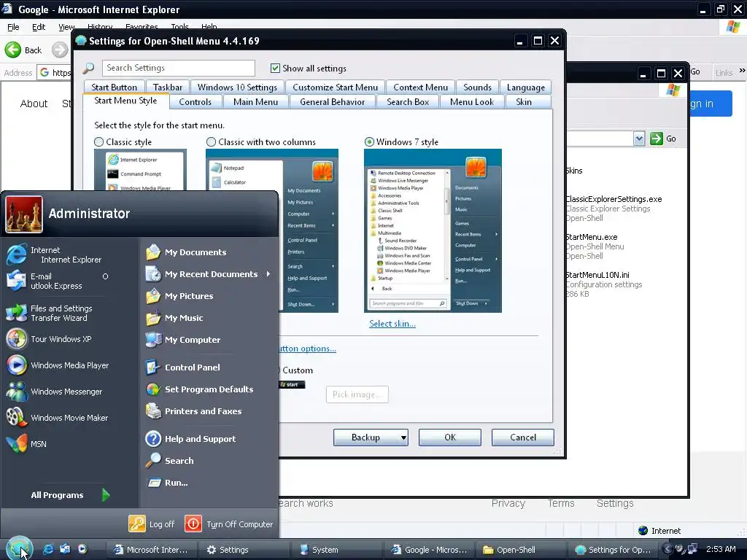Click the Back arrow in Internet Explorer
This screenshot has height=560, width=747.
13,50
